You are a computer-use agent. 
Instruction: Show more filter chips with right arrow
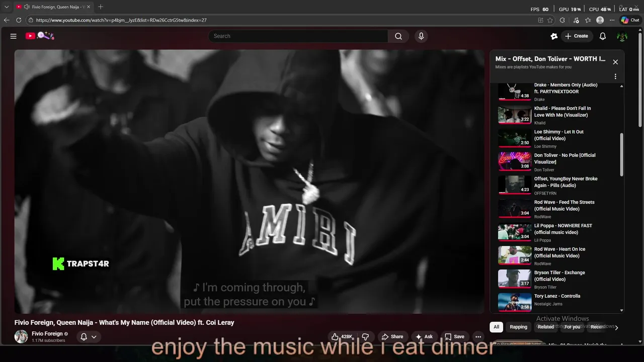click(x=616, y=327)
